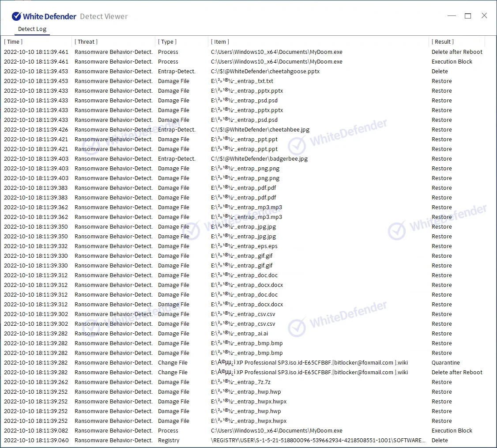Click the Result column header
This screenshot has width=497, height=448.
pyautogui.click(x=443, y=42)
